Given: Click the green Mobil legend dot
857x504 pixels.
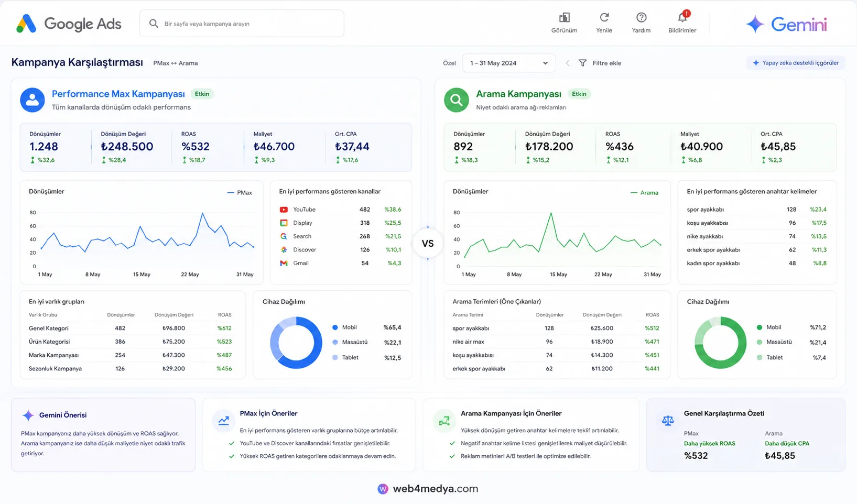Looking at the screenshot, I should (760, 327).
